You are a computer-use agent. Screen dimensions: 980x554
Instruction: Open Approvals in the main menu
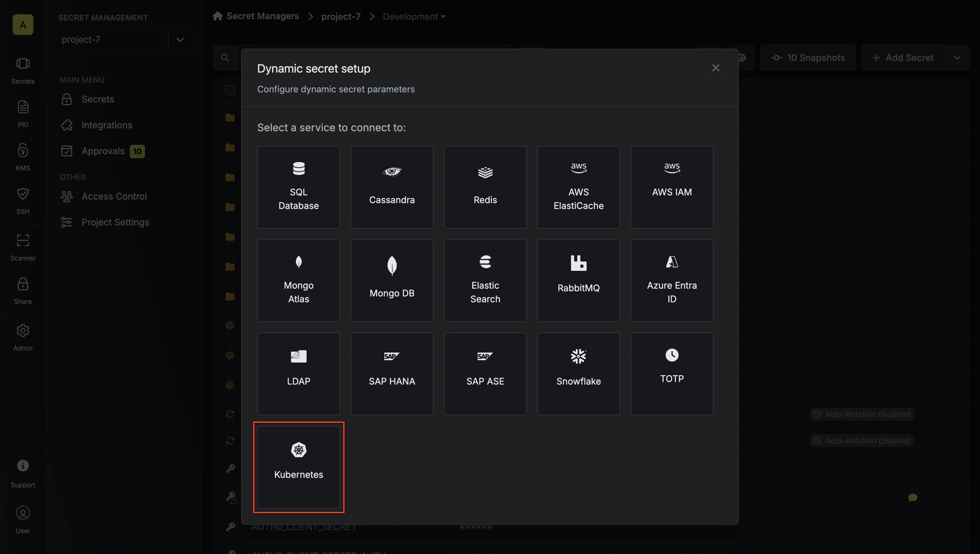click(x=102, y=151)
